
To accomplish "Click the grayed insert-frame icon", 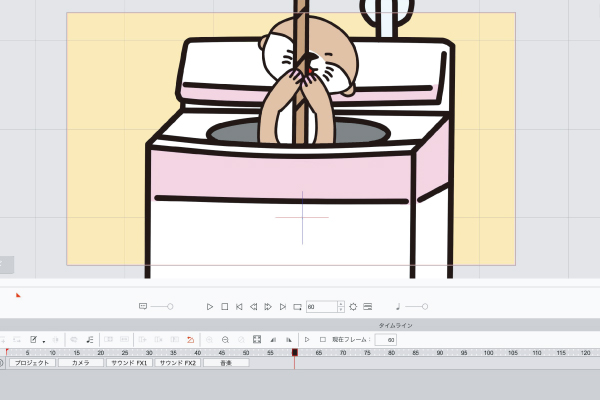I will [x=143, y=340].
